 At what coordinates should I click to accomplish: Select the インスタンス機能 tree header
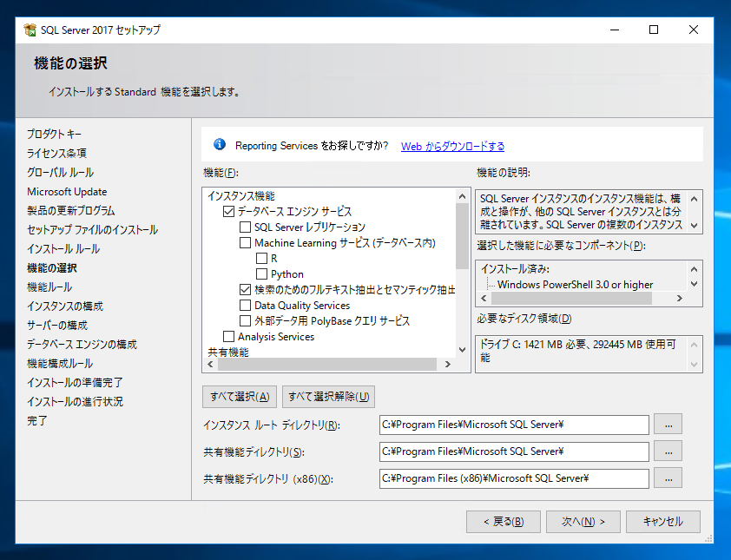tap(241, 196)
